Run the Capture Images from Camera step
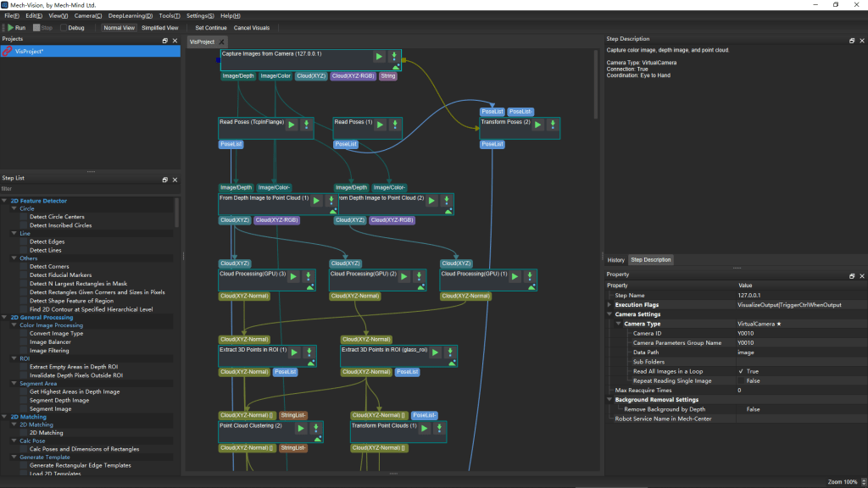The height and width of the screenshot is (488, 868). pyautogui.click(x=379, y=57)
